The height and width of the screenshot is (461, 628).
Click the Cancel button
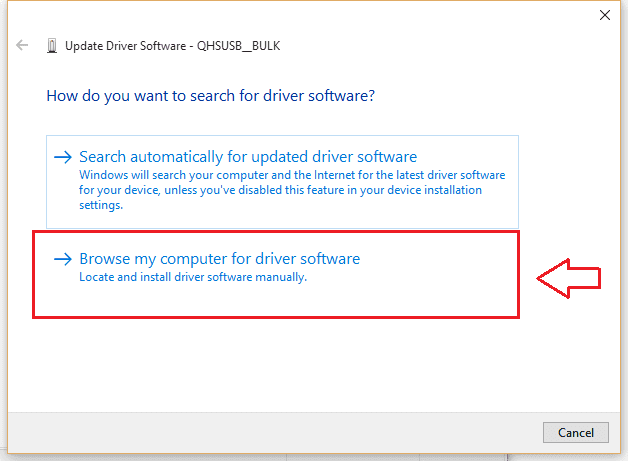coord(576,433)
